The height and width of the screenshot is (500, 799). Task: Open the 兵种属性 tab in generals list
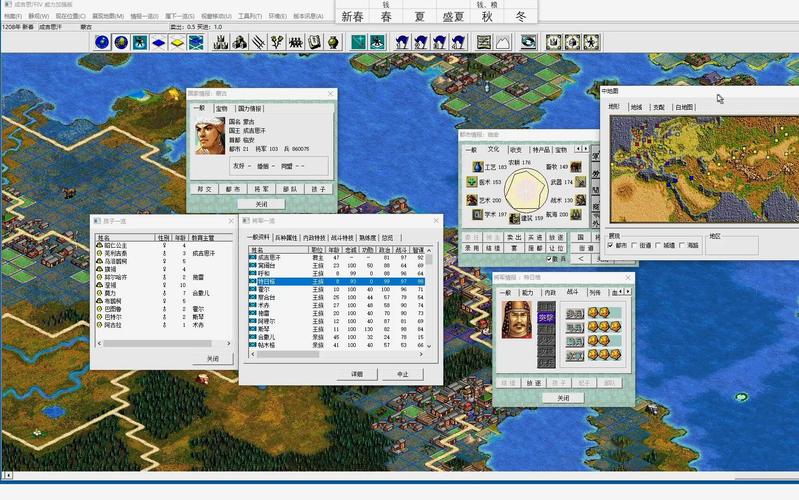pyautogui.click(x=286, y=238)
